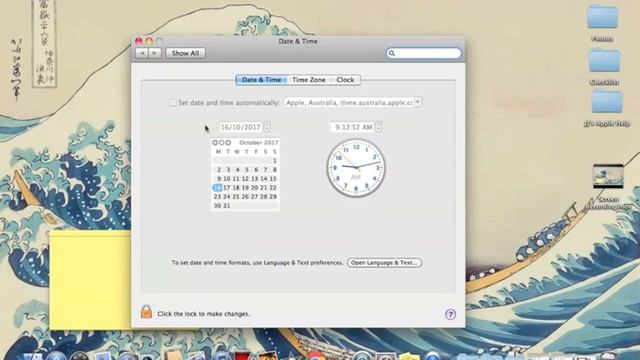The image size is (640, 360).
Task: Select day 22 in October calendar
Action: click(x=273, y=188)
